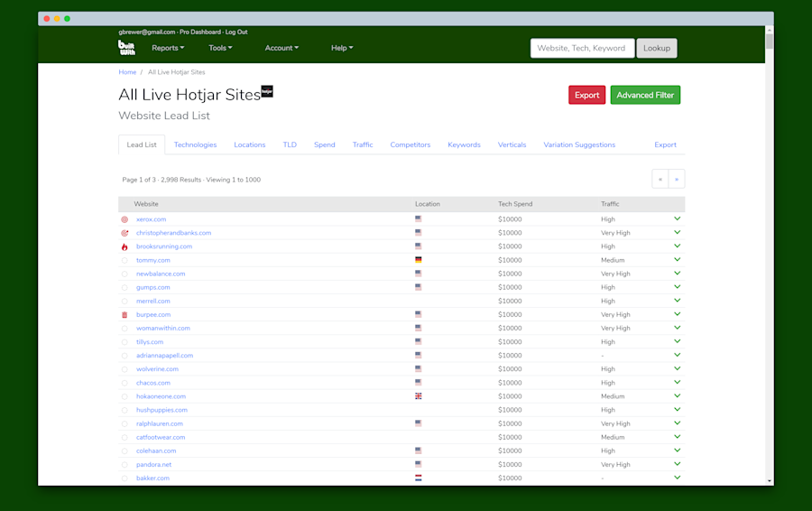This screenshot has height=511, width=812.
Task: Click the US flag in gumps.com row
Action: pos(419,286)
